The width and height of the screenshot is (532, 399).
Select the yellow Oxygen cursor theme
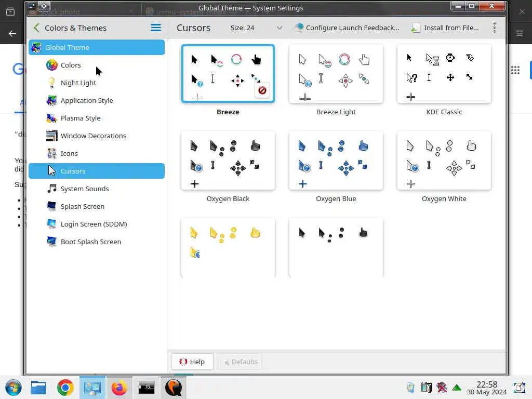[x=228, y=248]
